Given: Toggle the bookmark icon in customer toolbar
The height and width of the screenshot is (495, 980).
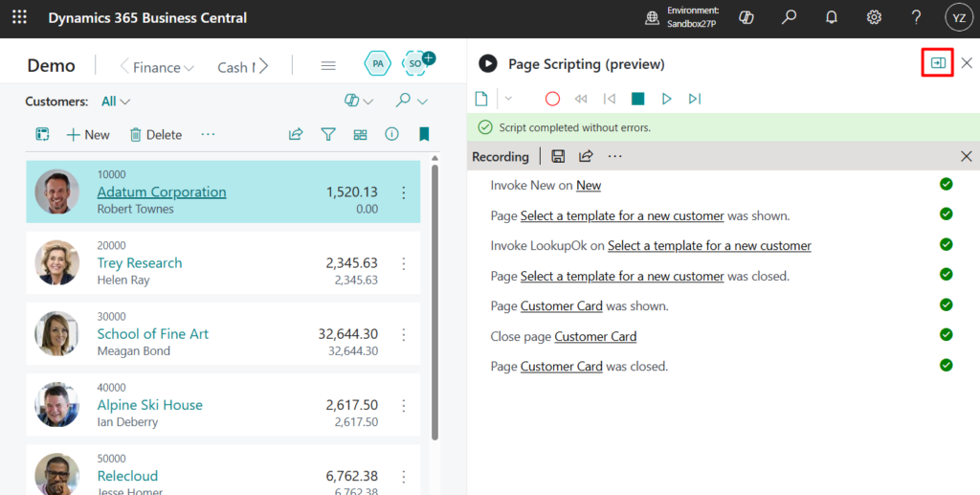Looking at the screenshot, I should pos(424,135).
